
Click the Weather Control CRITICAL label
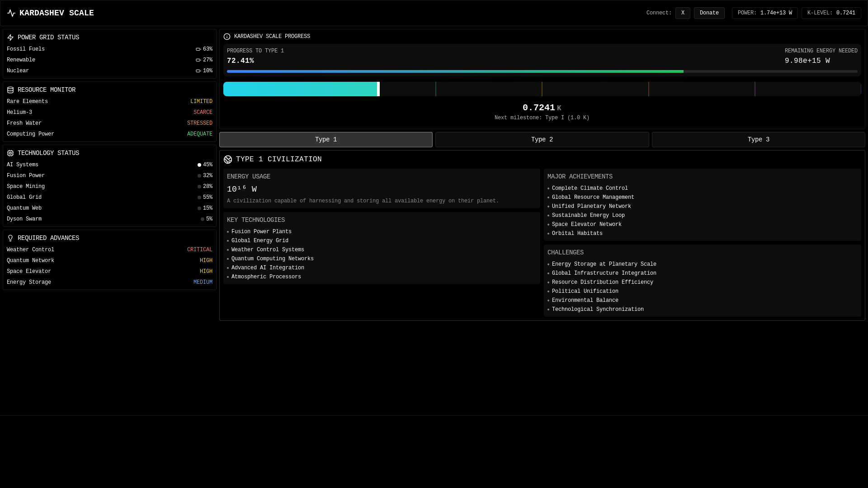point(200,250)
